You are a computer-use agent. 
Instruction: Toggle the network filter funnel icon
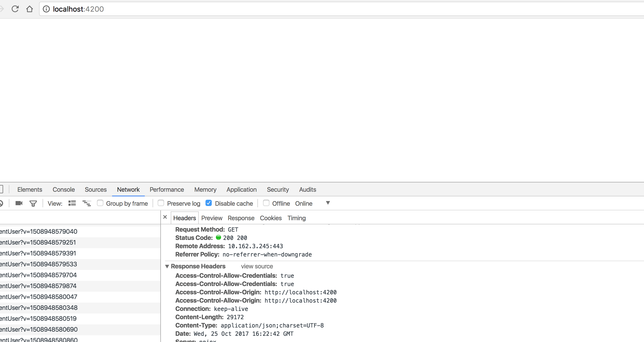click(33, 204)
